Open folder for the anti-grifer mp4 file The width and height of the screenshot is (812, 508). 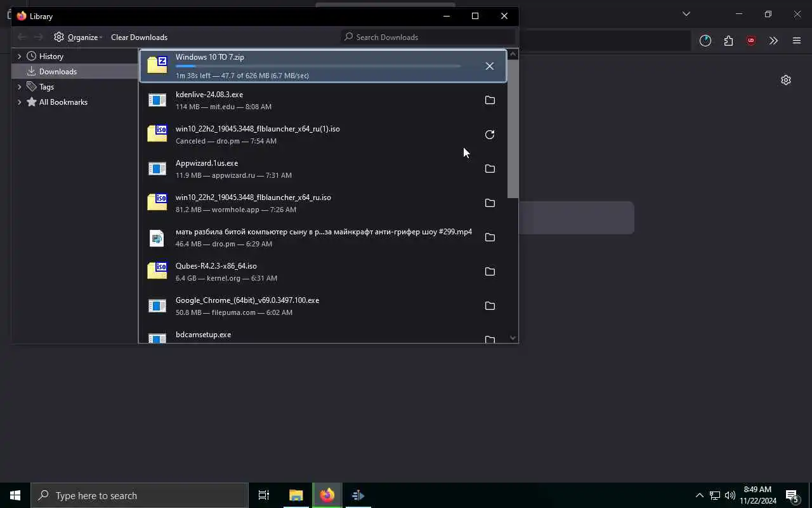(x=490, y=237)
